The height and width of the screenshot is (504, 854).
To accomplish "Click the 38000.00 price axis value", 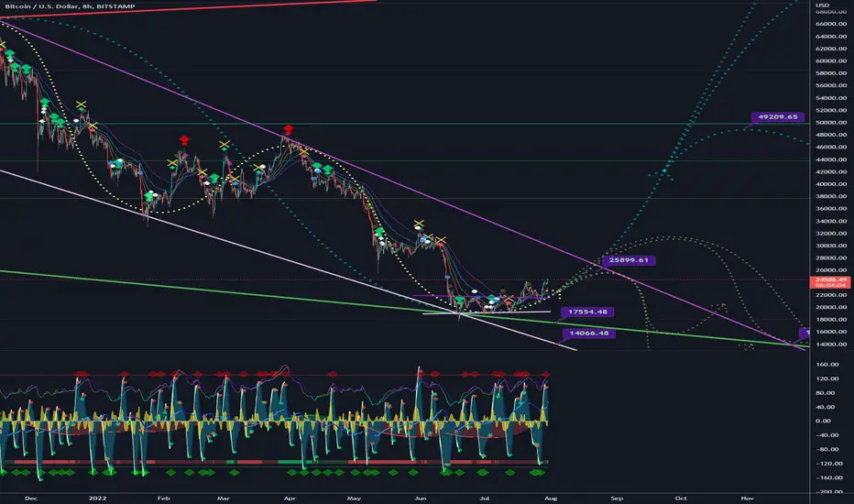I will (x=831, y=197).
